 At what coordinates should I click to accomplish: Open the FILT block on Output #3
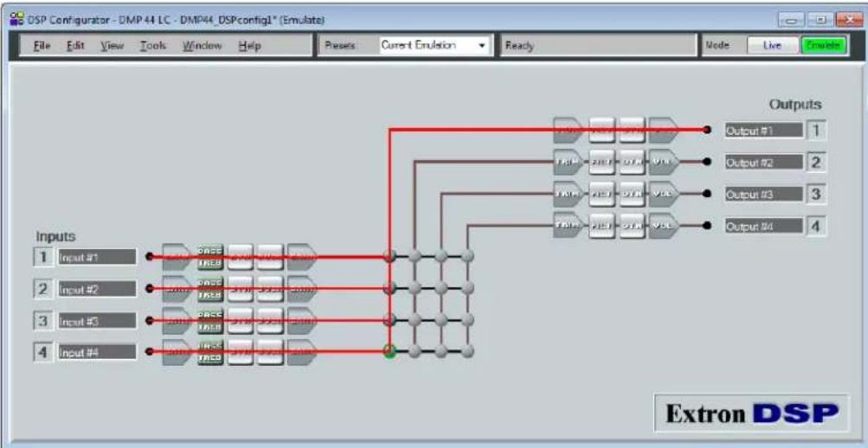[601, 194]
